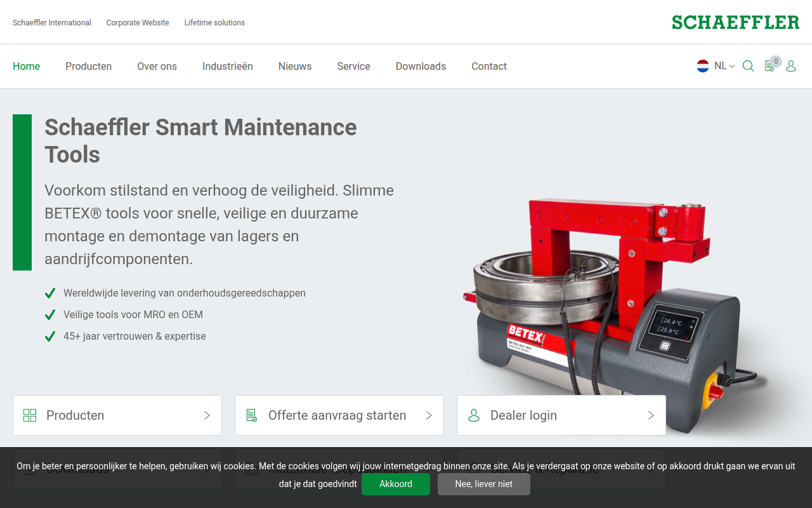Click the quote list counter badge 0
Image resolution: width=812 pixels, height=508 pixels.
776,62
